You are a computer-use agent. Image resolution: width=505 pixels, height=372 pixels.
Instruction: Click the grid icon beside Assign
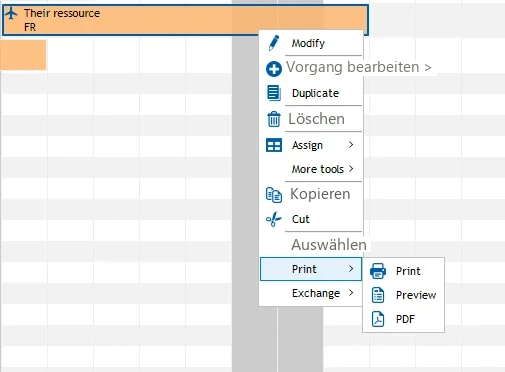tap(274, 145)
